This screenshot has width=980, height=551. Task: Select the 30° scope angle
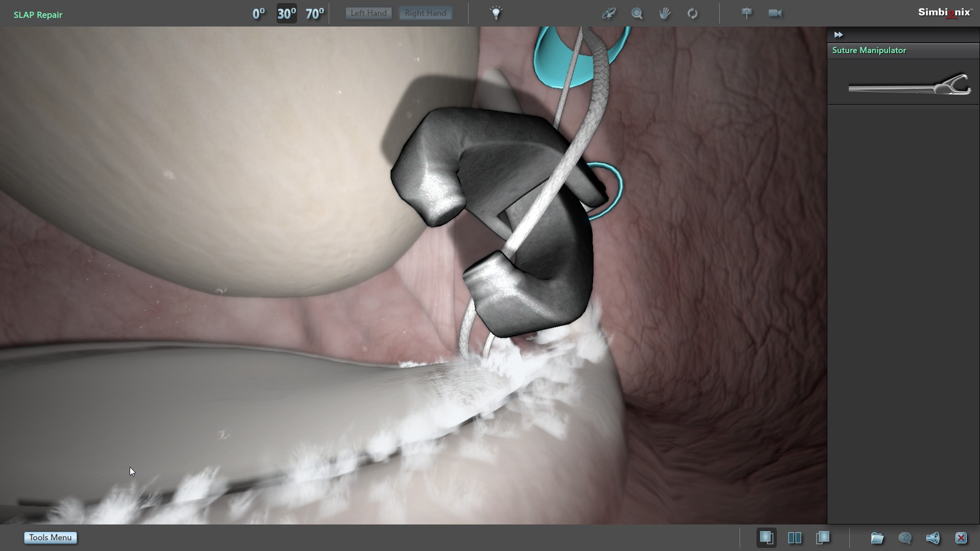286,13
